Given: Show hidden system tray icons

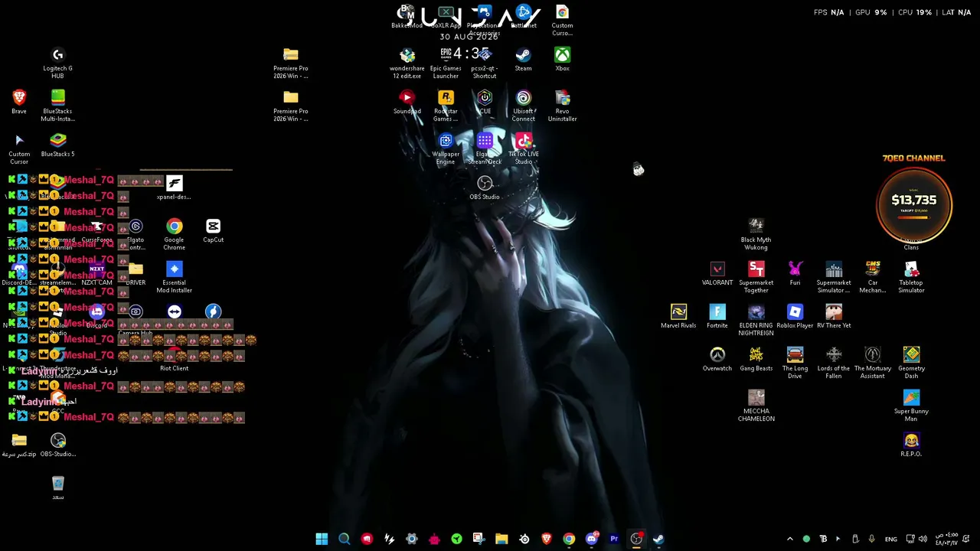Looking at the screenshot, I should coord(790,539).
